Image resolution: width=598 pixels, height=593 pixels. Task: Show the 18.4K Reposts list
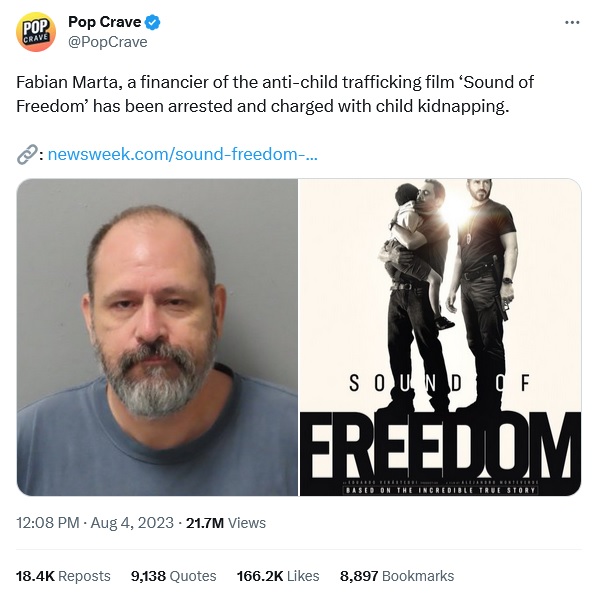(x=63, y=576)
